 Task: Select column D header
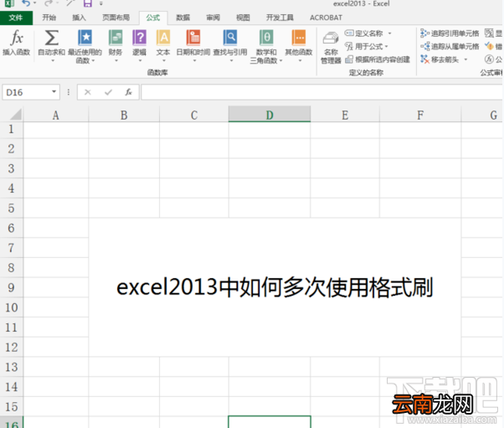270,114
